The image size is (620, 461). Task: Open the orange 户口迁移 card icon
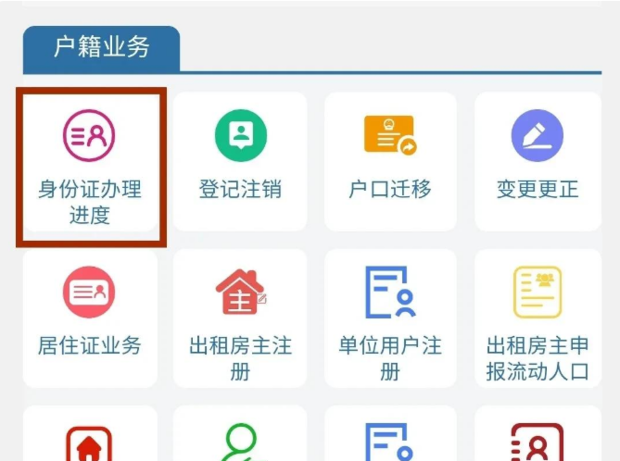tap(390, 135)
